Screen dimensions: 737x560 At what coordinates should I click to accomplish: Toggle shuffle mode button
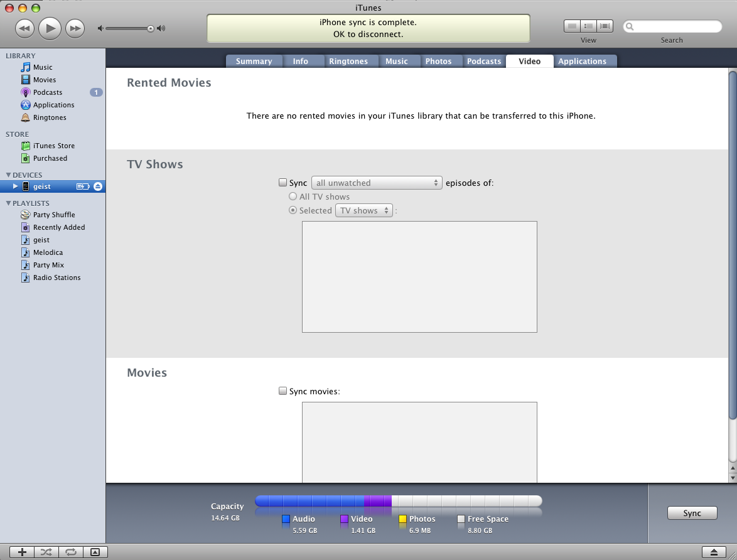click(46, 552)
